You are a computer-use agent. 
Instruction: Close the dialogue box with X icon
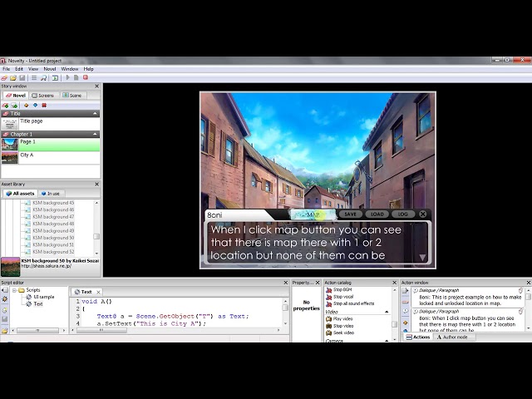423,214
